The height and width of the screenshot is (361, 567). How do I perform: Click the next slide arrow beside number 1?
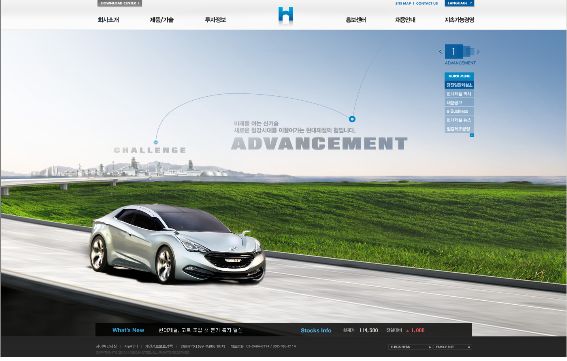[478, 52]
